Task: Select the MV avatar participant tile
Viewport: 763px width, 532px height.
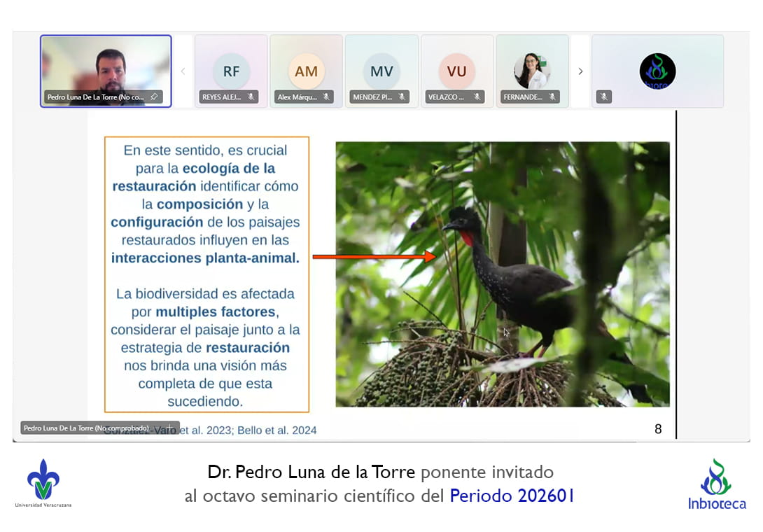Action: point(381,71)
